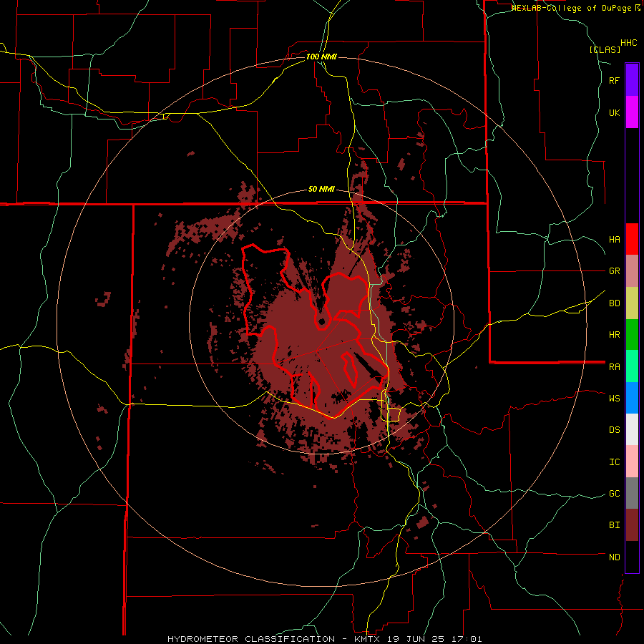Image resolution: width=644 pixels, height=644 pixels.
Task: Click the white DS legend swatch
Action: tap(632, 429)
